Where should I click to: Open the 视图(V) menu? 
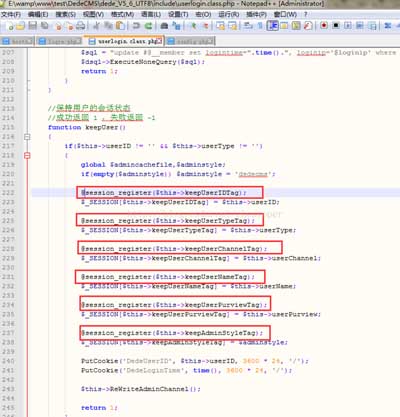pyautogui.click(x=93, y=14)
